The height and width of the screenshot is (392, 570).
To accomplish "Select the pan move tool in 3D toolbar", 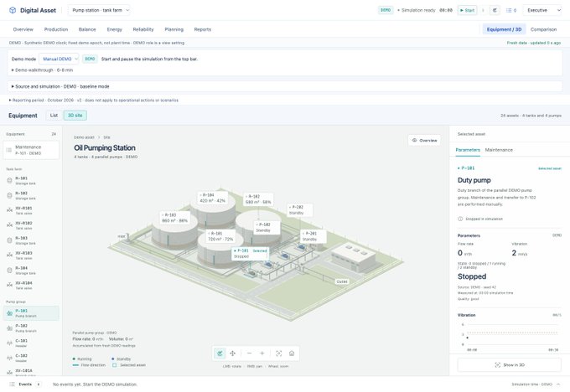I will pos(233,353).
